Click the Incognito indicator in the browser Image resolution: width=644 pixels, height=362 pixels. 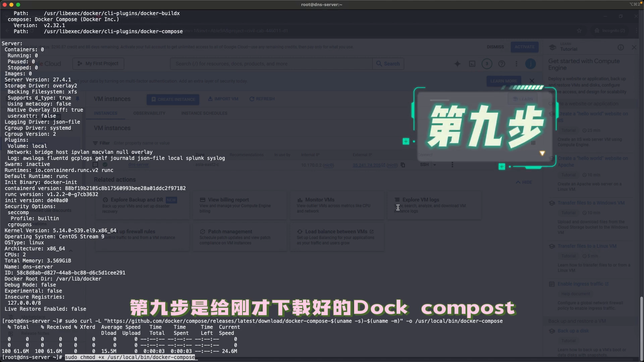click(x=610, y=31)
